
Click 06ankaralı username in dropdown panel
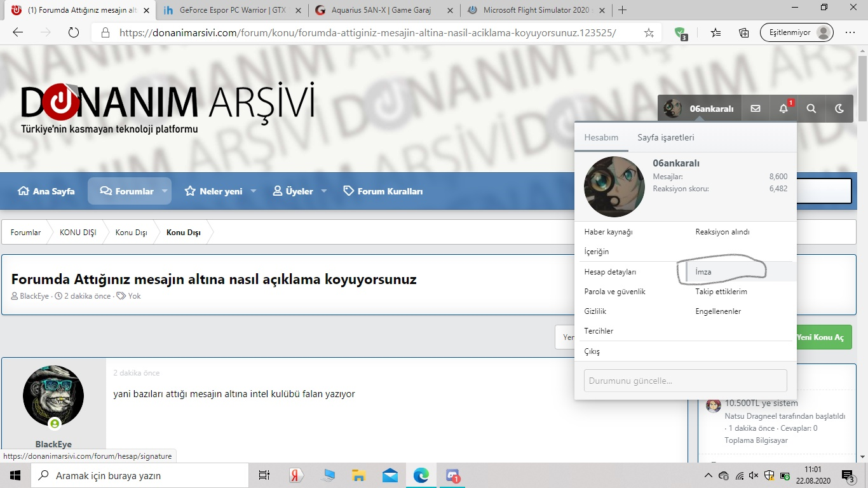[676, 163]
